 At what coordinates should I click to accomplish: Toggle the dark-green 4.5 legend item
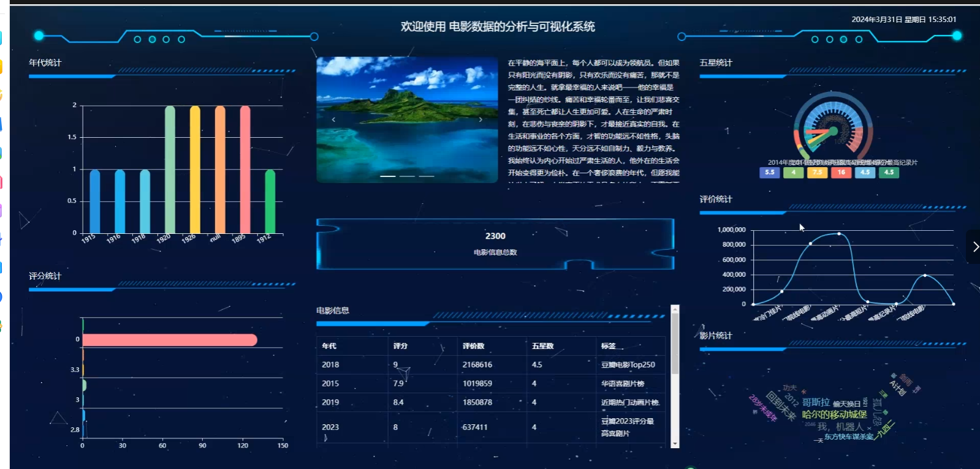pyautogui.click(x=889, y=173)
